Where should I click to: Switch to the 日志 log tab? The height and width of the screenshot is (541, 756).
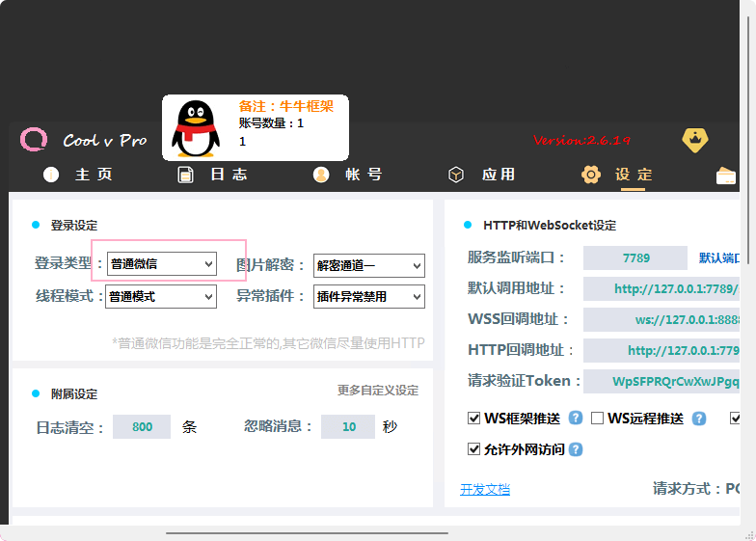(x=213, y=175)
